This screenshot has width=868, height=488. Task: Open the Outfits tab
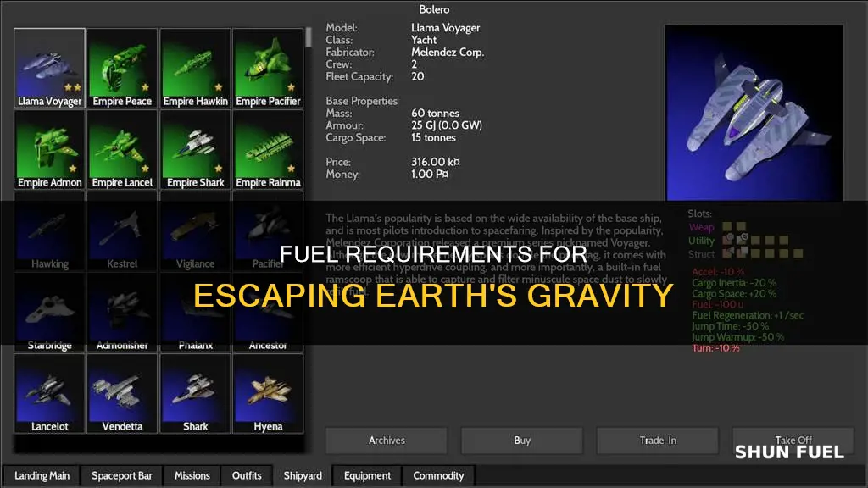click(247, 476)
